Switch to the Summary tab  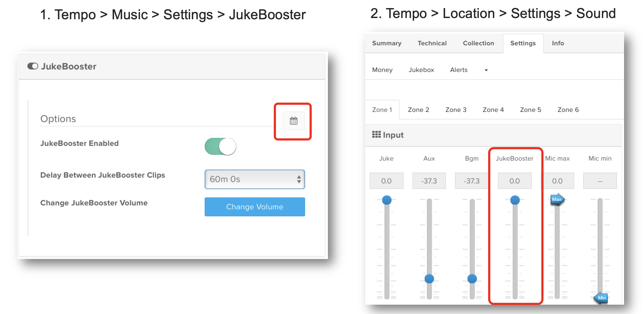pyautogui.click(x=386, y=43)
